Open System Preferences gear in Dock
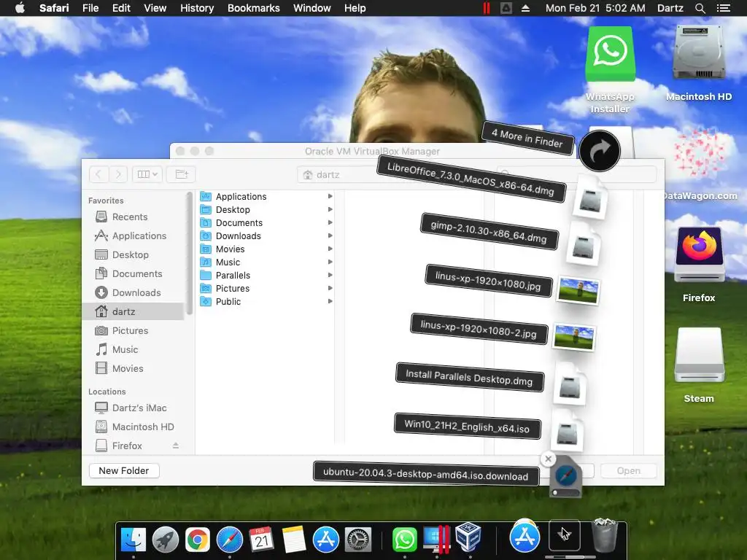This screenshot has width=747, height=560. [x=357, y=540]
